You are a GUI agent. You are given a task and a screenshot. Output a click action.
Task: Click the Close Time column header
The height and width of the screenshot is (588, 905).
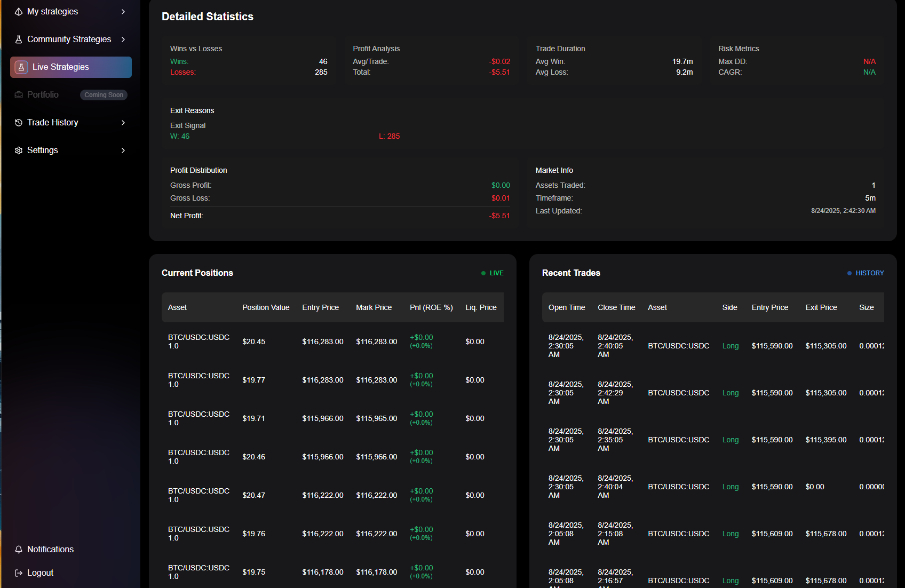click(x=616, y=307)
